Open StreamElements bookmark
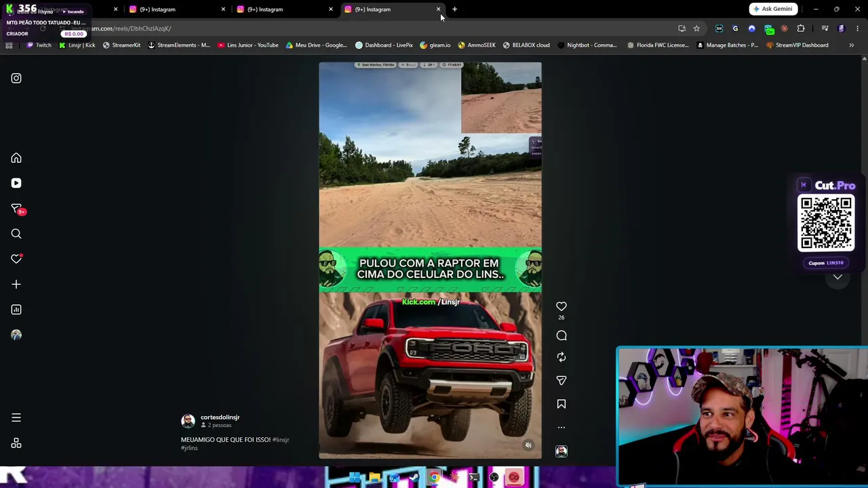 [x=179, y=45]
